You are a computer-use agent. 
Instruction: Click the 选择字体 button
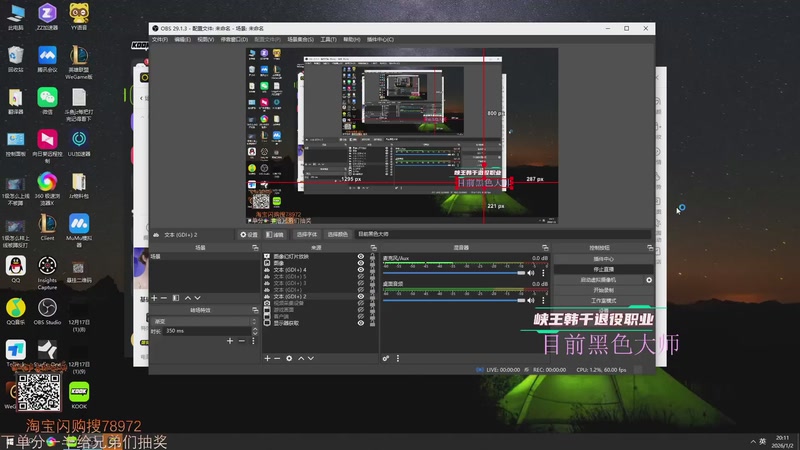point(306,234)
